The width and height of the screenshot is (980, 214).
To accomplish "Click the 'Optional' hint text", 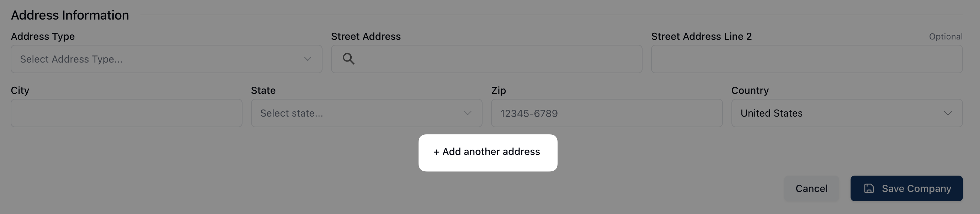I will click(x=946, y=37).
